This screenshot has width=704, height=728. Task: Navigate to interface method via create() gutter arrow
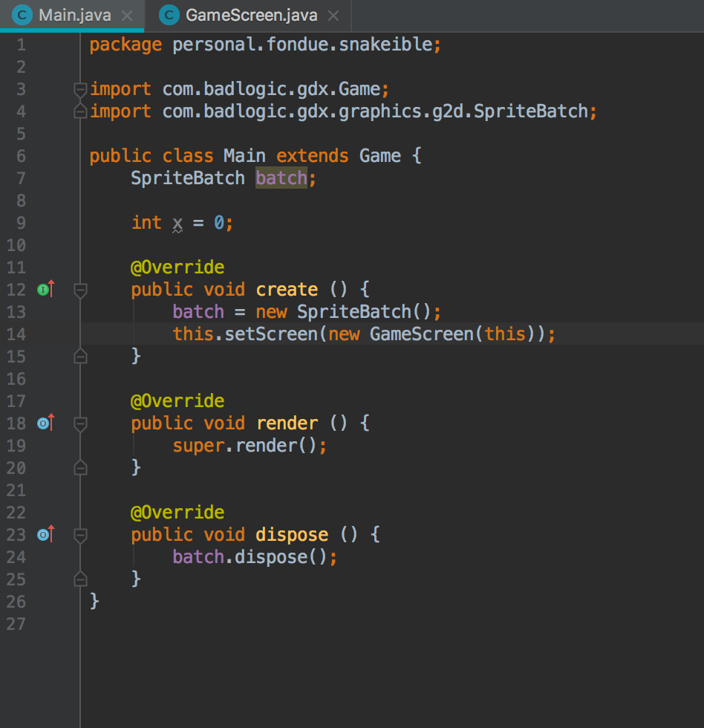pyautogui.click(x=50, y=287)
